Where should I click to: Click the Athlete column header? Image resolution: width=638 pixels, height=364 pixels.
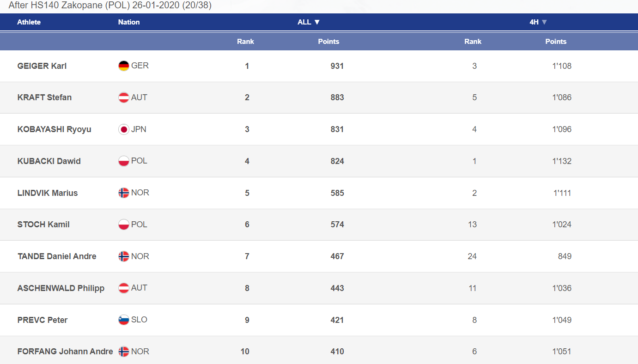pyautogui.click(x=29, y=22)
